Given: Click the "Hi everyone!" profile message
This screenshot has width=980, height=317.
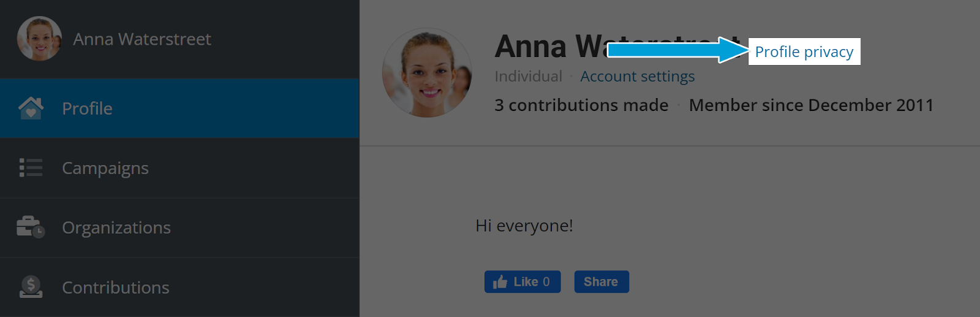Looking at the screenshot, I should tap(524, 226).
